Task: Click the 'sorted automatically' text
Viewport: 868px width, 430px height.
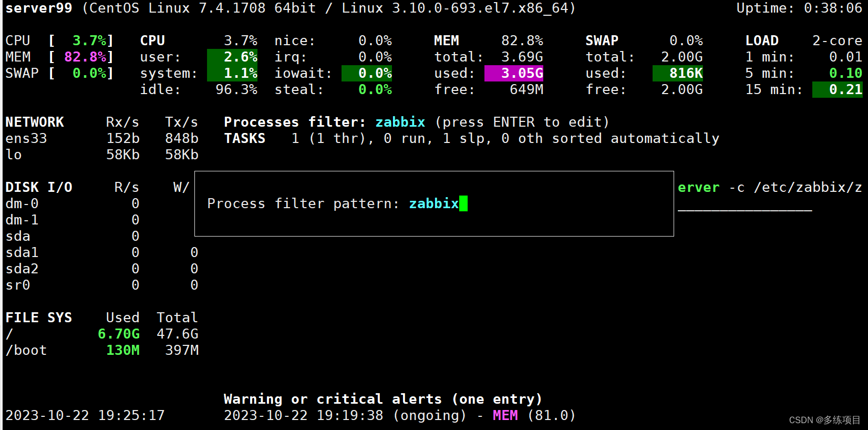Action: [x=636, y=138]
